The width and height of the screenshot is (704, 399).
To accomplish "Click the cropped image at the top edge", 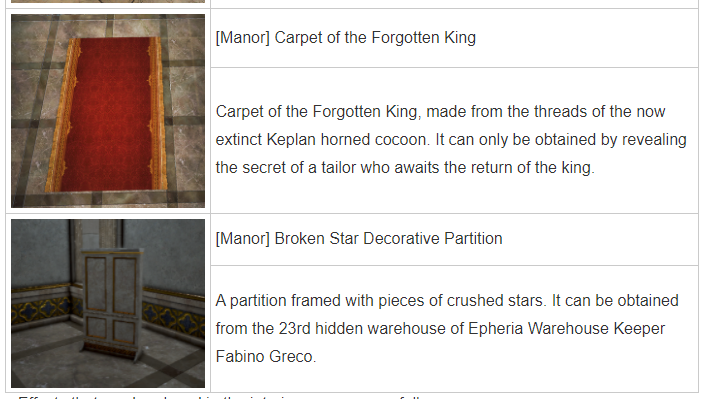I will tap(108, 1).
